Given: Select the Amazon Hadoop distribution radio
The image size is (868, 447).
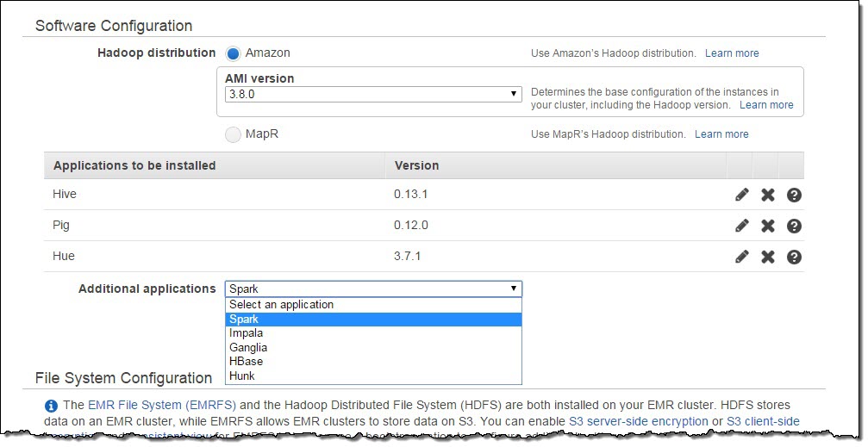Looking at the screenshot, I should pos(233,53).
